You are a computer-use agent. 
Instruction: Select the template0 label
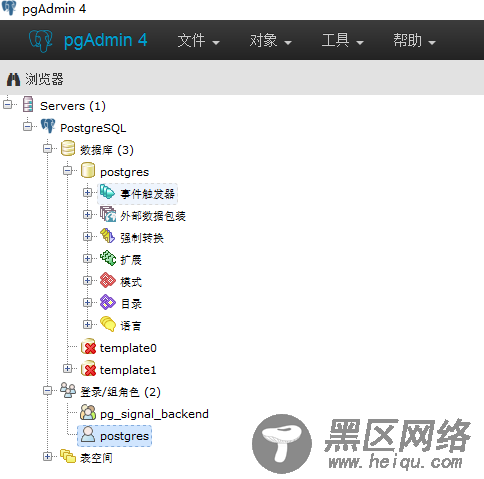128,348
